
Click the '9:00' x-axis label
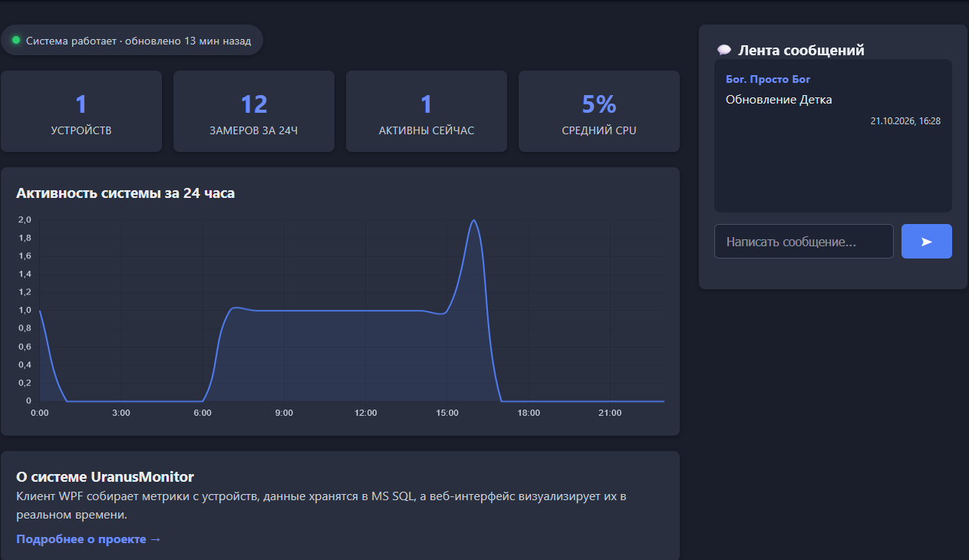(284, 413)
